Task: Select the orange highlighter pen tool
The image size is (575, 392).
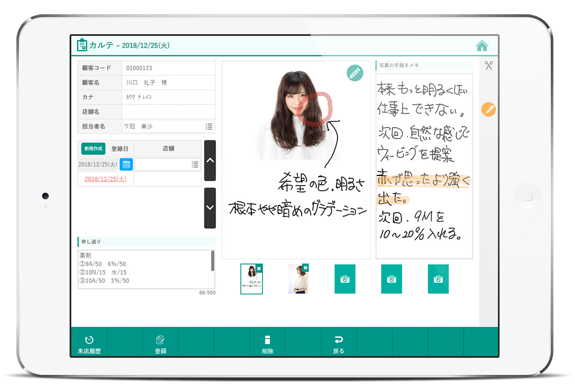Action: coord(488,109)
